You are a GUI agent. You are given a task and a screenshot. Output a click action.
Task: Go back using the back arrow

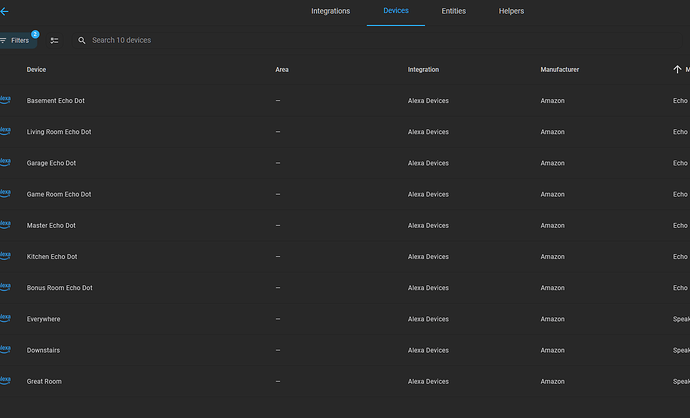[4, 11]
